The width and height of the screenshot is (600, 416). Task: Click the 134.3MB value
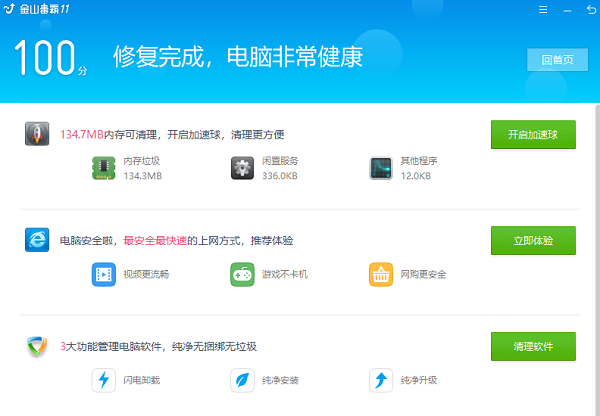click(143, 176)
